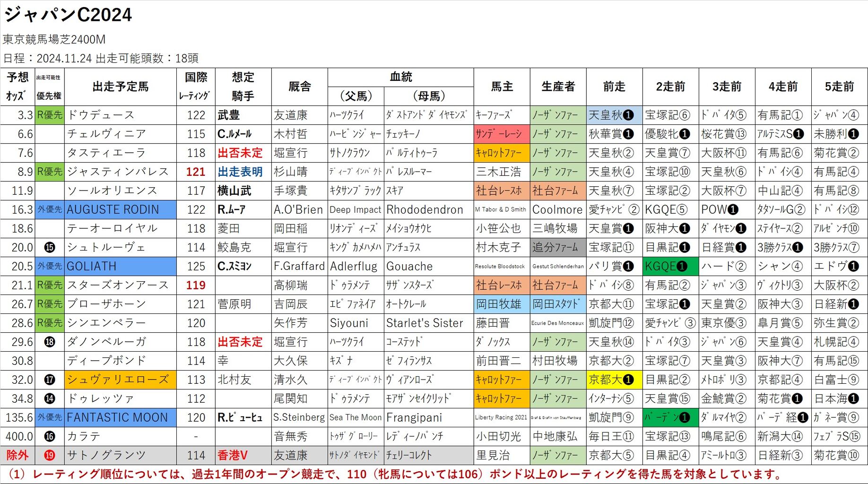Image resolution: width=868 pixels, height=484 pixels.
Task: Select the '5走前' column header
Action: pos(839,86)
